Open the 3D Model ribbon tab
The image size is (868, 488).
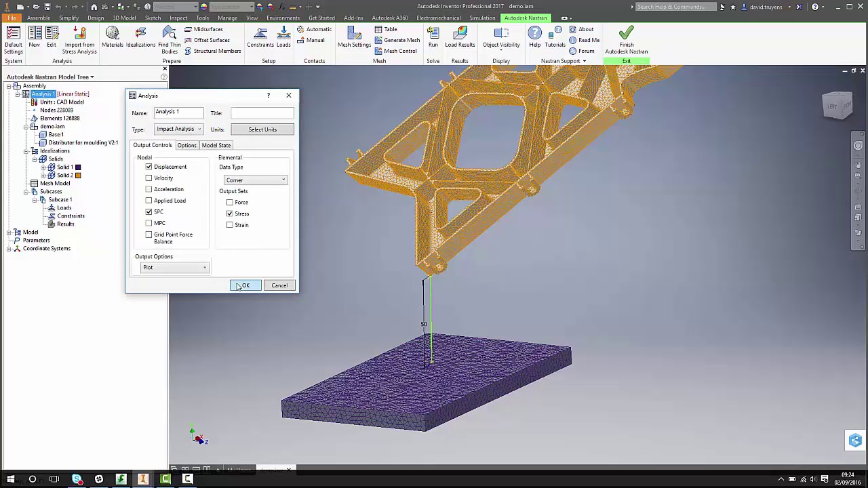point(124,18)
